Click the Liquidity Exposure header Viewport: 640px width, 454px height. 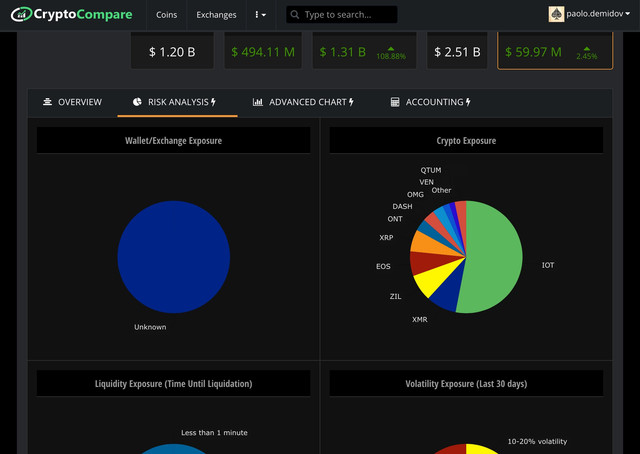click(x=173, y=383)
